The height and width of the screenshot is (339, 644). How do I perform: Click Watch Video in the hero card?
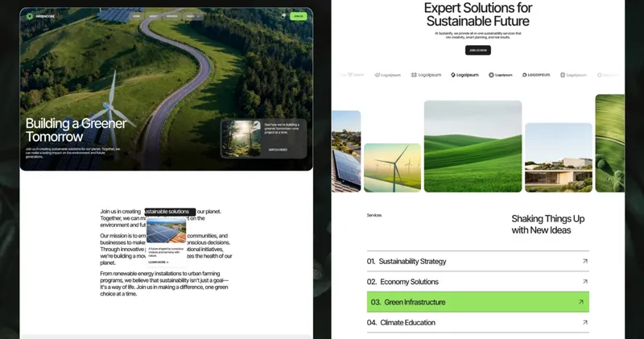(278, 150)
